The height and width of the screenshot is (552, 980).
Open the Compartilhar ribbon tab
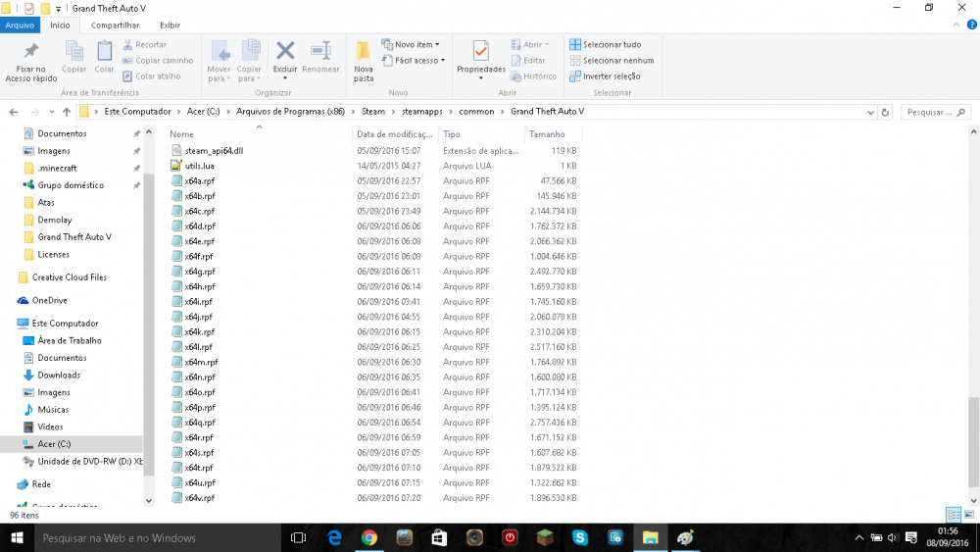(x=115, y=25)
